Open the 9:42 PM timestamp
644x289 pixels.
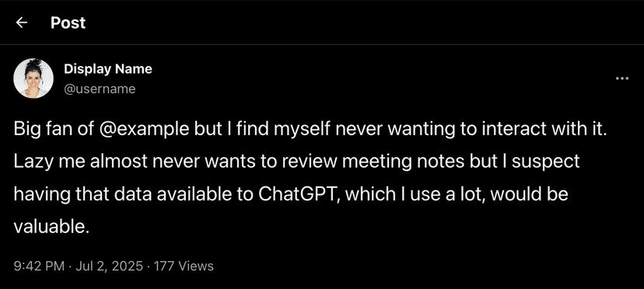[x=39, y=266]
